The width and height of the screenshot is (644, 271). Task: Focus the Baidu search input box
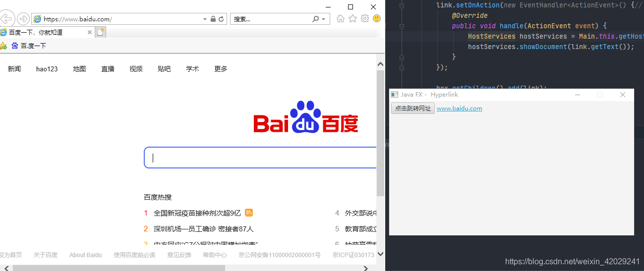pos(260,158)
